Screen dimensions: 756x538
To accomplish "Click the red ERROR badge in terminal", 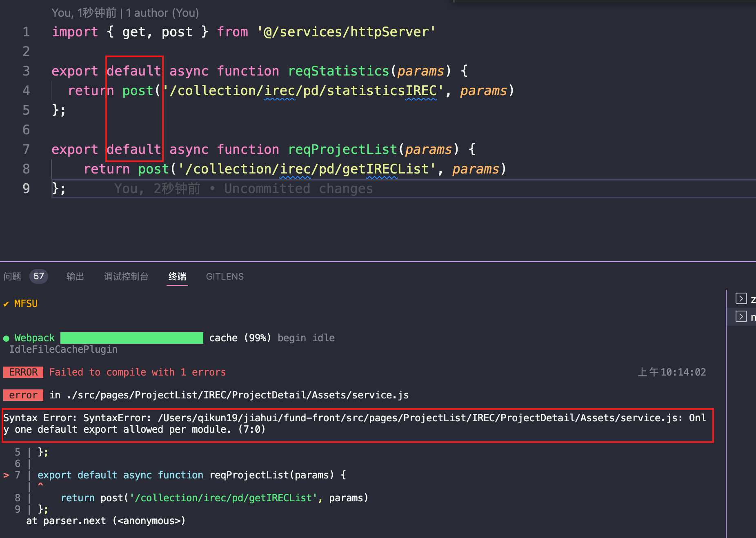I will [x=23, y=372].
